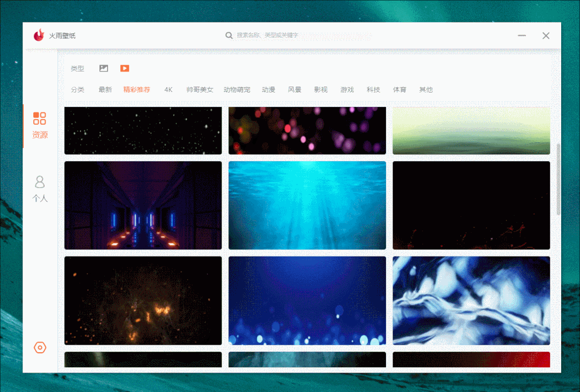Open the 个人 sidebar section
580x392 pixels.
(40, 189)
